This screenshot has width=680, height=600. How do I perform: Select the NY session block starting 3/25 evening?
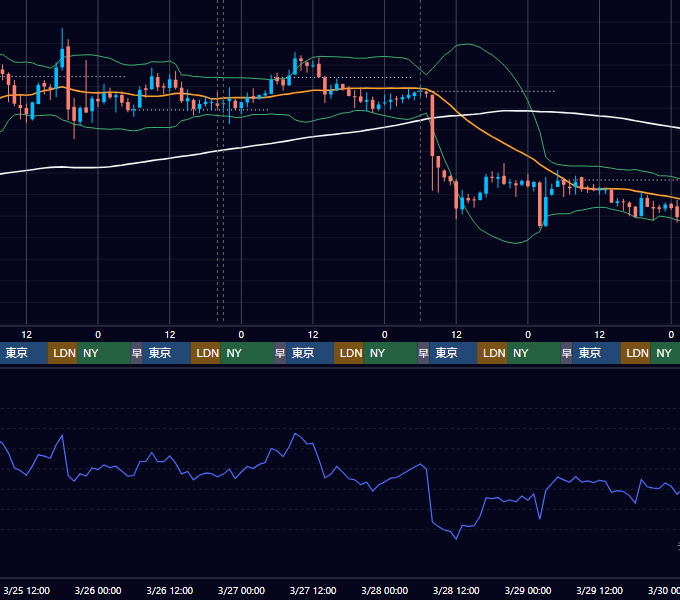click(x=104, y=353)
